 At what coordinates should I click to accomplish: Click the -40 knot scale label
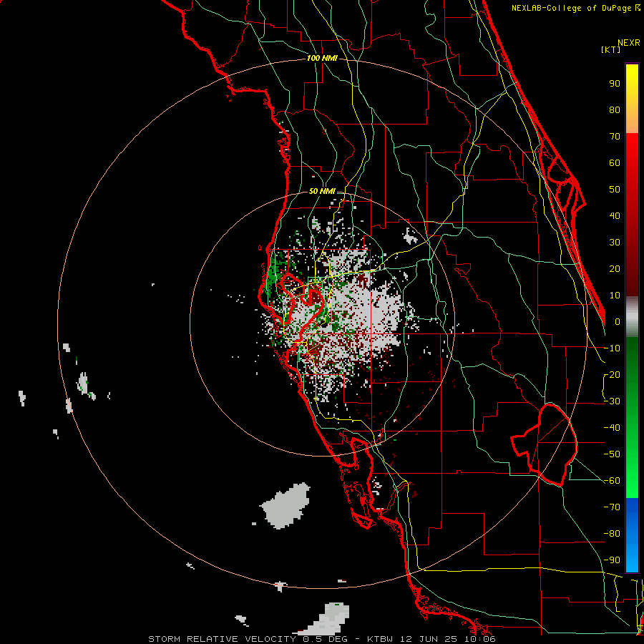coord(612,428)
